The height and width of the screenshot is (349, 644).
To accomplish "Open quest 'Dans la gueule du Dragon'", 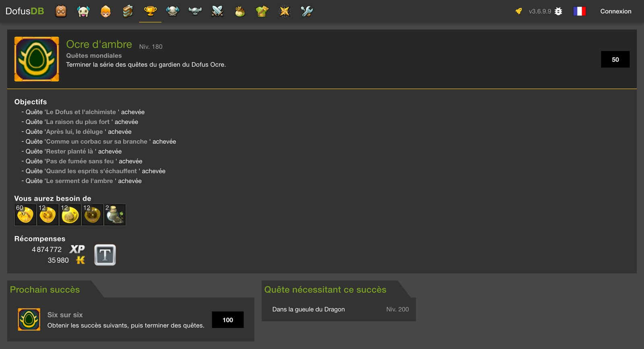I will tap(309, 310).
